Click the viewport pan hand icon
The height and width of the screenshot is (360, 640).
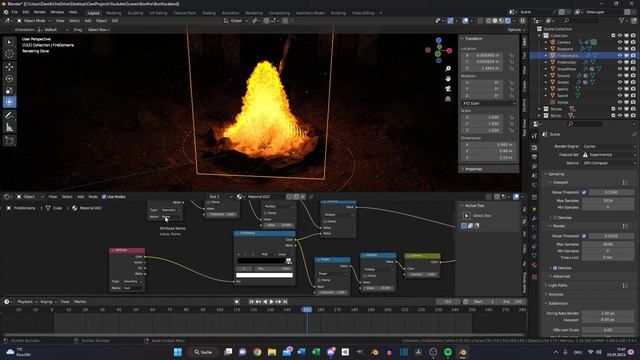pyautogui.click(x=448, y=78)
